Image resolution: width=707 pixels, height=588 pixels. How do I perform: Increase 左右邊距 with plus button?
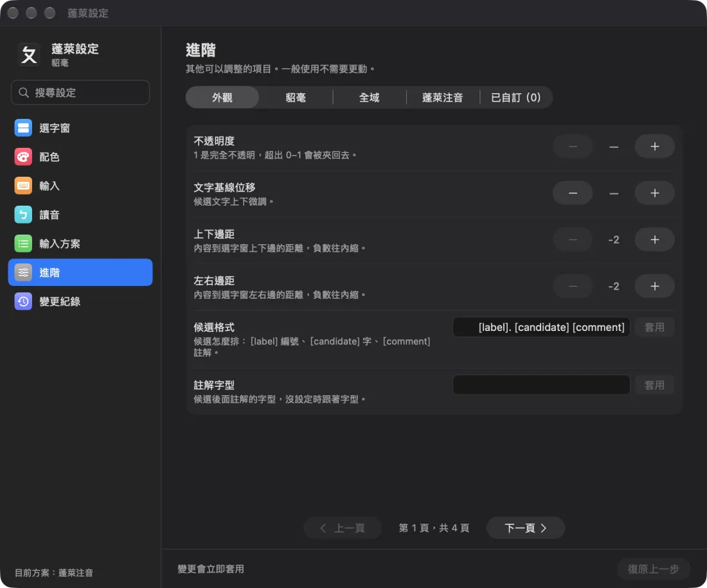655,286
